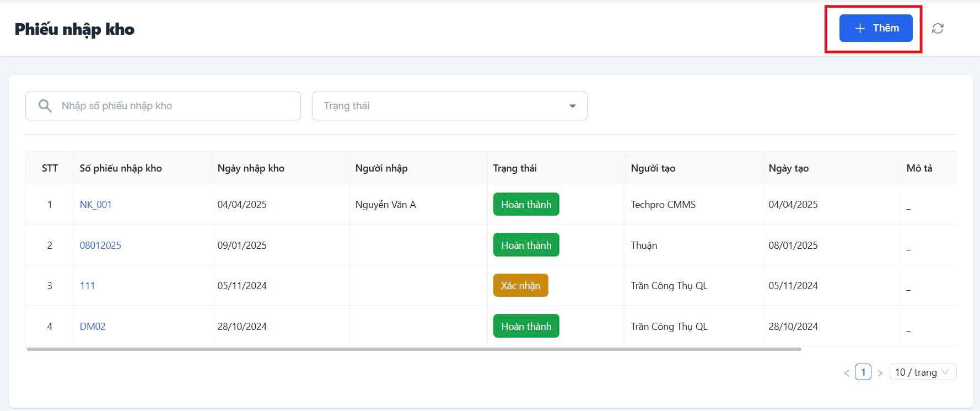Open the Trạng thái filter dropdown

point(449,106)
